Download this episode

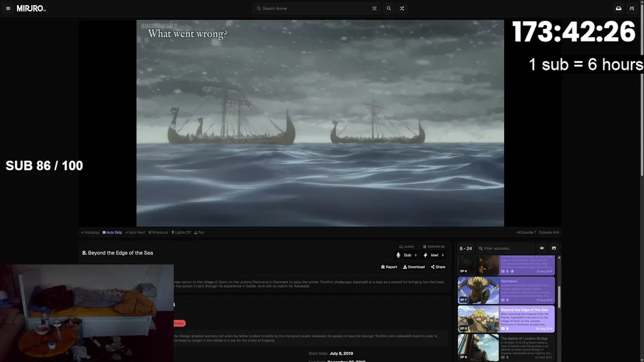[414, 267]
